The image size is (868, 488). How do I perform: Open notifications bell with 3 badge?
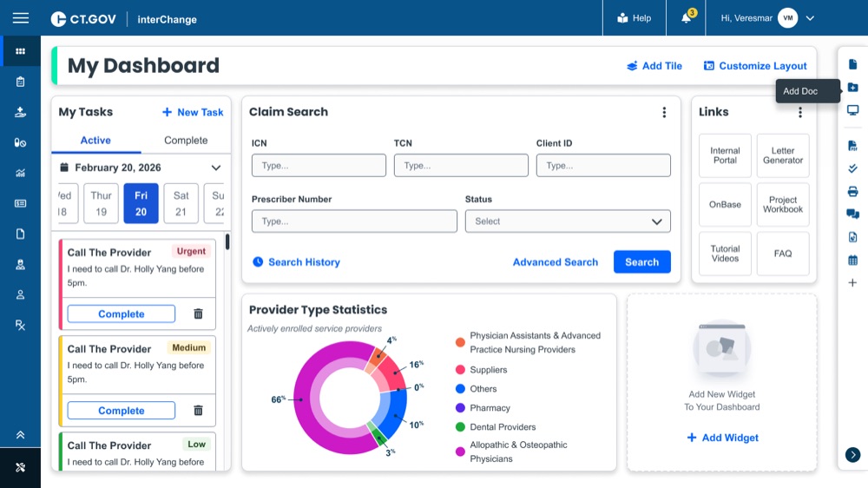coord(687,17)
